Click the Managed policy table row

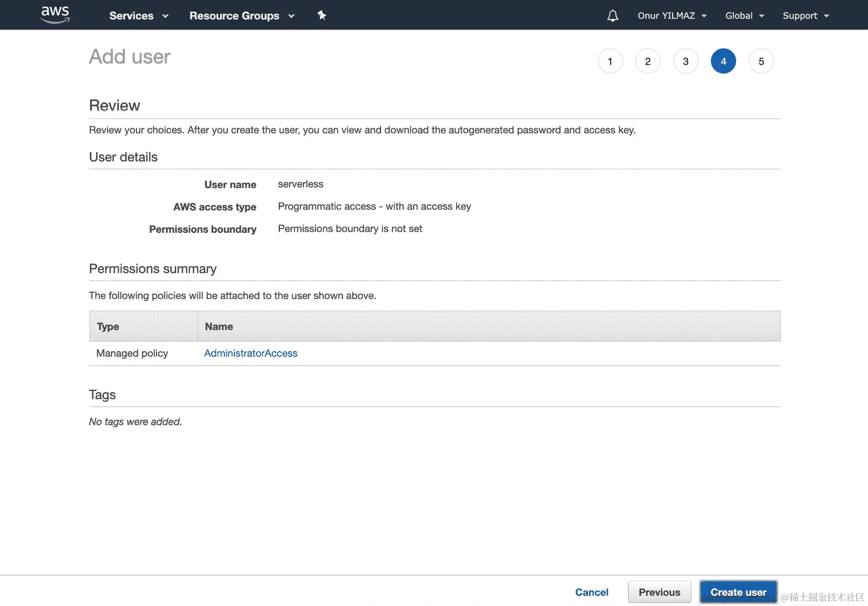(131, 353)
